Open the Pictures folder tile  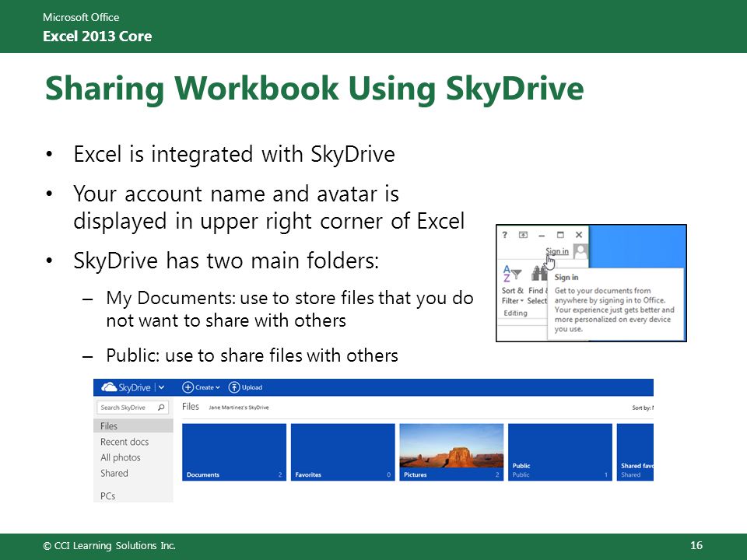451,452
